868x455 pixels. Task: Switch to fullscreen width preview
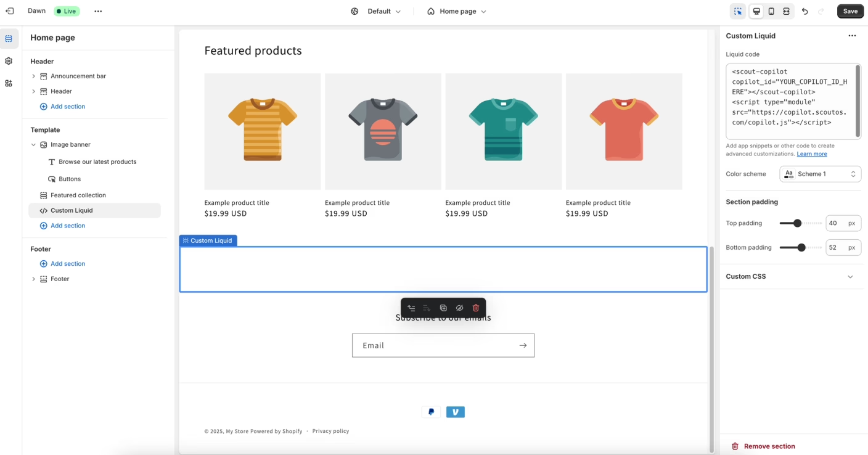787,11
